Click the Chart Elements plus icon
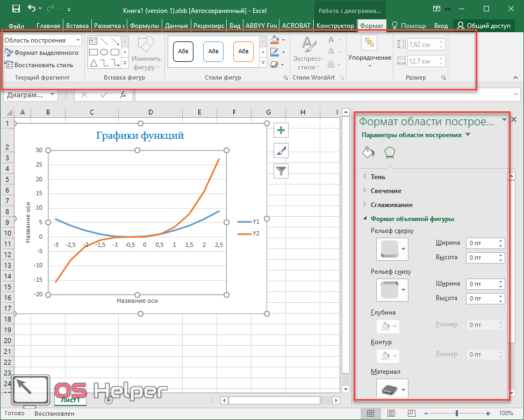The image size is (524, 420). [282, 130]
